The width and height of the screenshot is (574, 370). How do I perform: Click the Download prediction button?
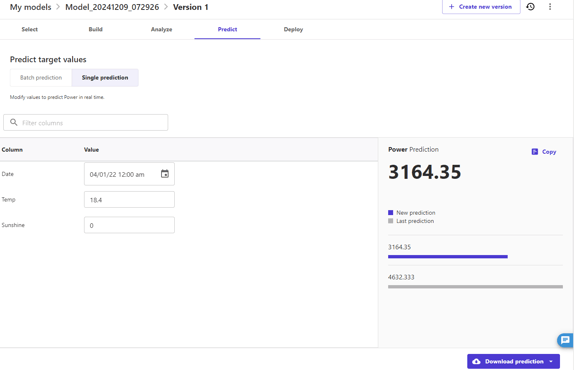click(x=513, y=361)
